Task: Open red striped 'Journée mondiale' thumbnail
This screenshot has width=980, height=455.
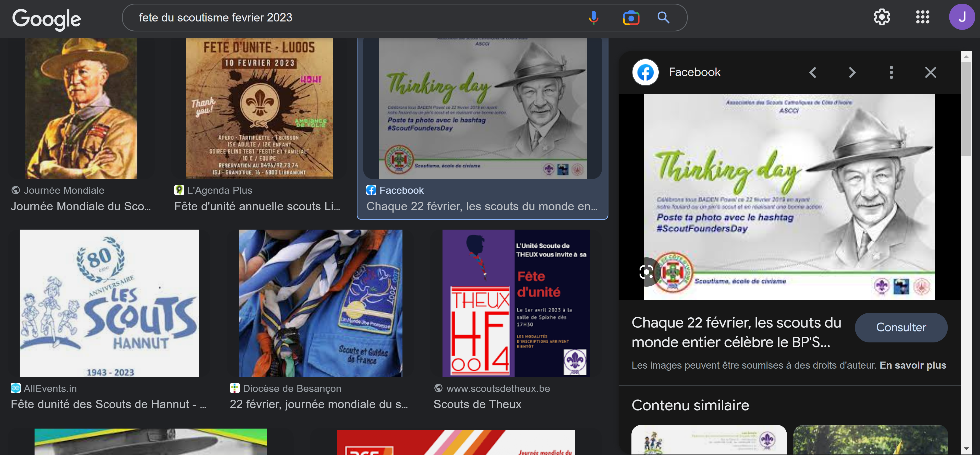Action: pos(456,442)
